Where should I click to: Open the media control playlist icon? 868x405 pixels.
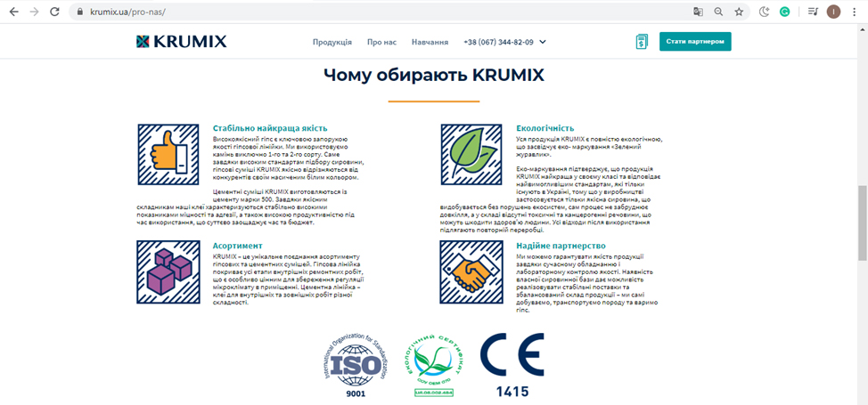coord(812,12)
